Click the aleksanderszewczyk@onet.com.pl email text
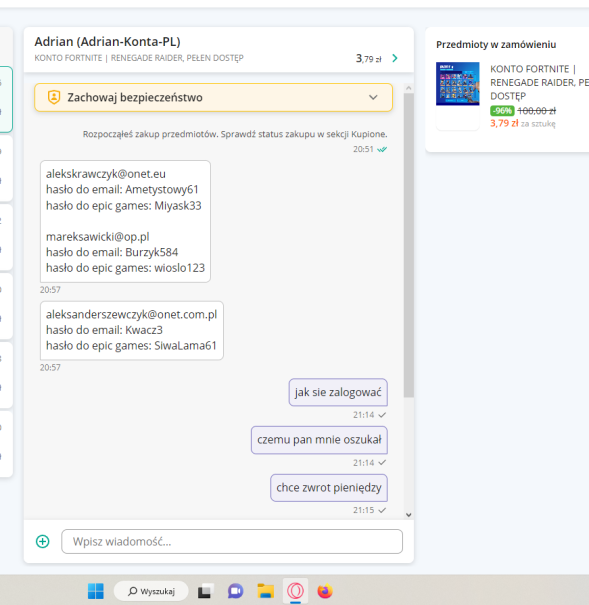The image size is (589, 605). pos(132,314)
